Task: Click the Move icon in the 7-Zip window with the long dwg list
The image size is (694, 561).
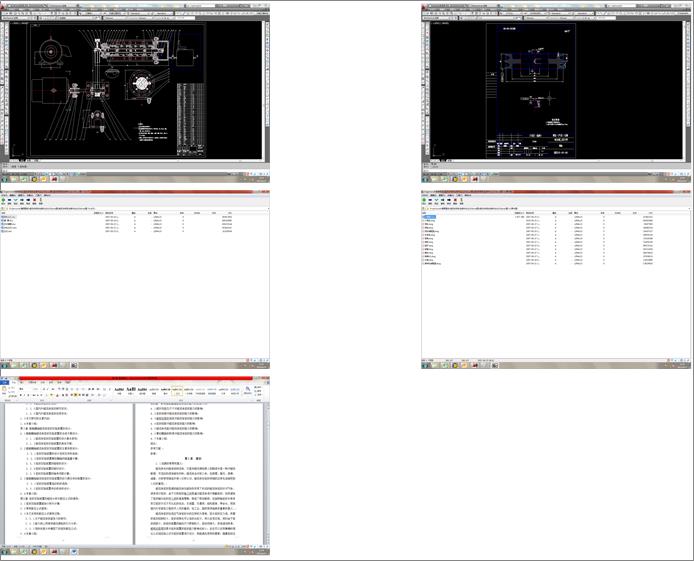Action: pyautogui.click(x=449, y=200)
